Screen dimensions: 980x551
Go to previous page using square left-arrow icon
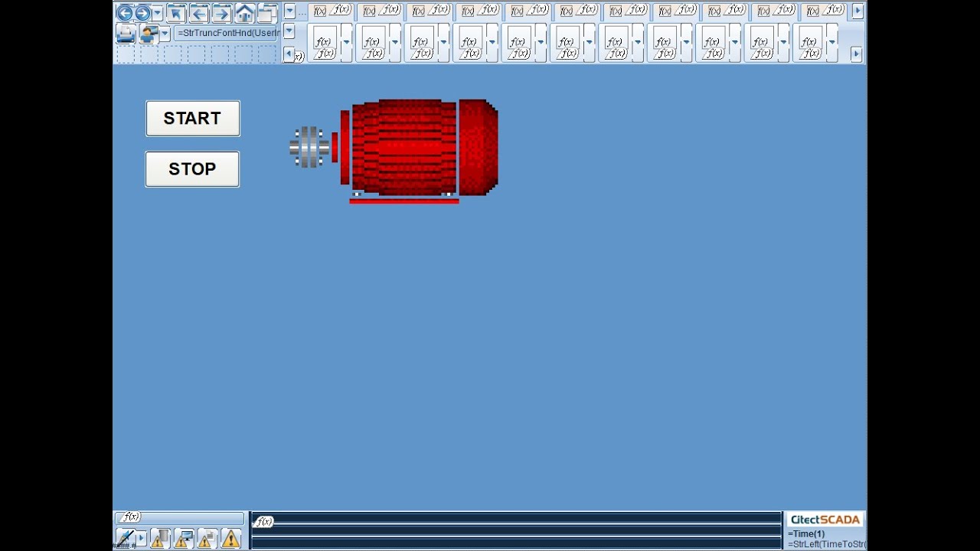(x=199, y=13)
